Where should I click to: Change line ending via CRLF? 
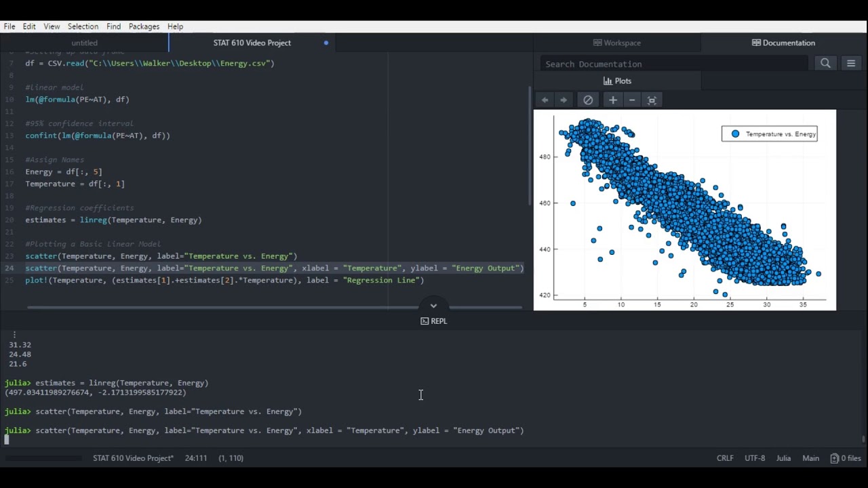[x=725, y=458]
